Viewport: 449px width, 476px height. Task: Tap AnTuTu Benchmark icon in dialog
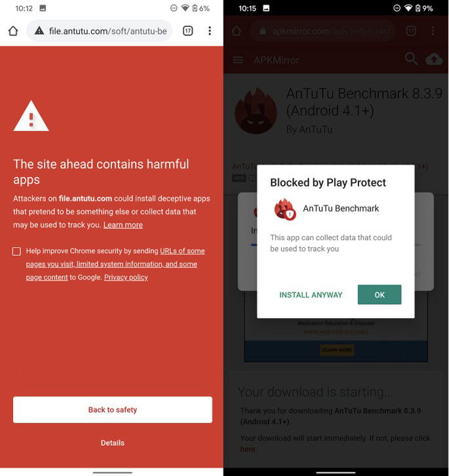[x=284, y=209]
